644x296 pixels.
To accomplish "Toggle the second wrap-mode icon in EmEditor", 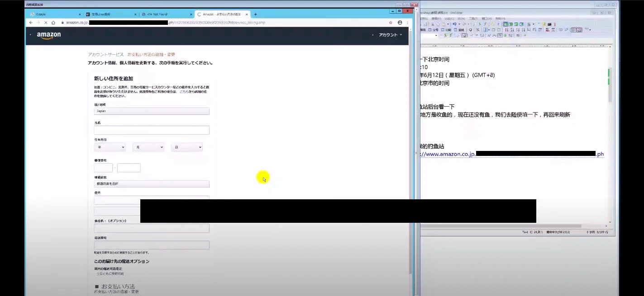I will pos(510,24).
